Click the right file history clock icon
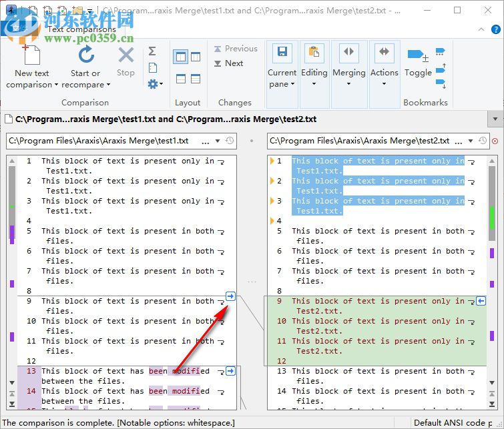 (483, 141)
